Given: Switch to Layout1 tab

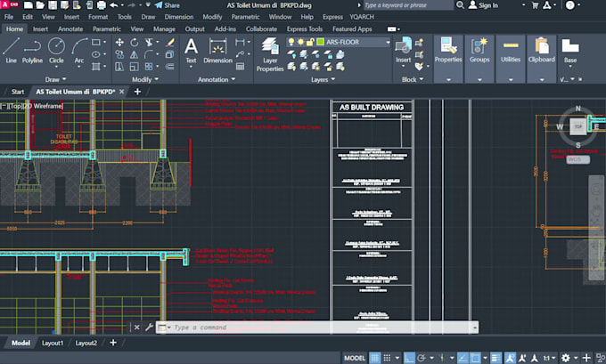Looking at the screenshot, I should click(x=53, y=343).
